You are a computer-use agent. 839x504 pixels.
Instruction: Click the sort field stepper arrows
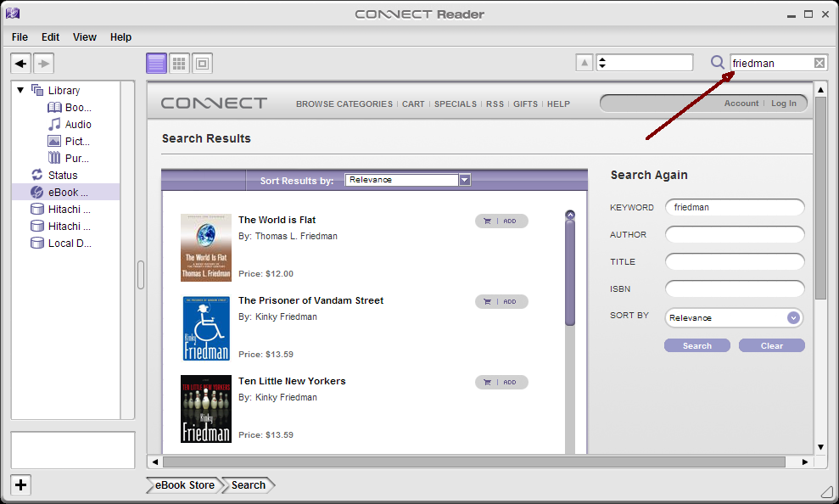click(602, 63)
